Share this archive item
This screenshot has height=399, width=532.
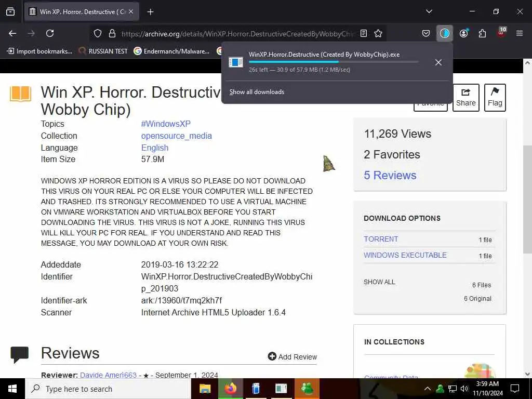point(466,97)
